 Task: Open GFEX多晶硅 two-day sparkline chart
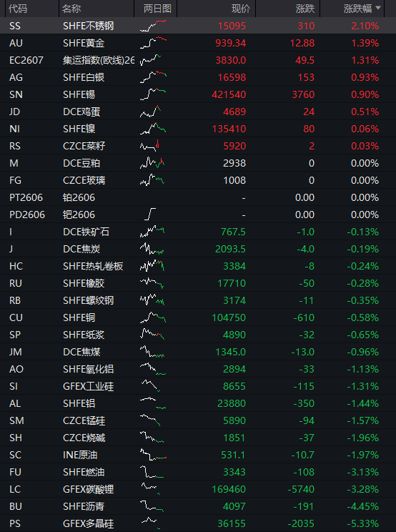click(x=151, y=523)
